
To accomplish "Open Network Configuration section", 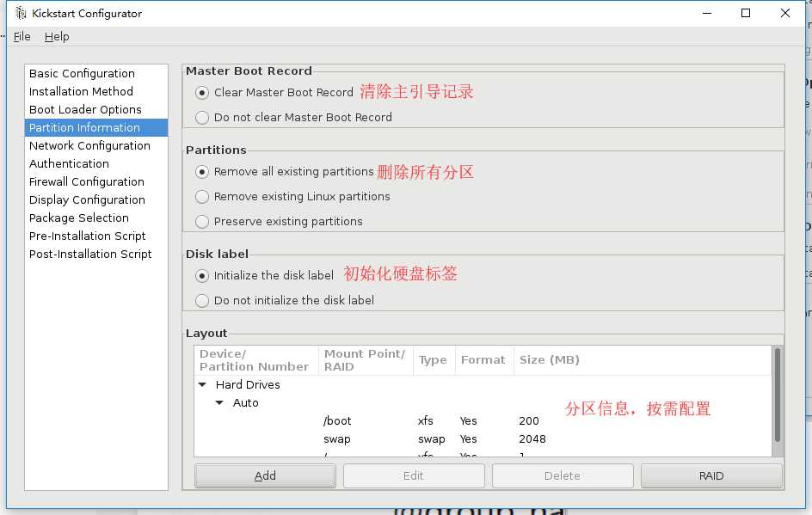I will click(x=96, y=146).
